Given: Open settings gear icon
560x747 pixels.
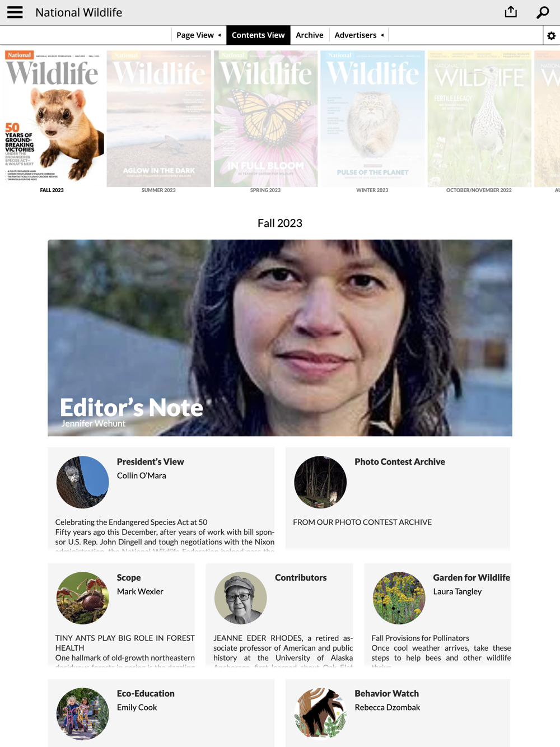Looking at the screenshot, I should (552, 35).
